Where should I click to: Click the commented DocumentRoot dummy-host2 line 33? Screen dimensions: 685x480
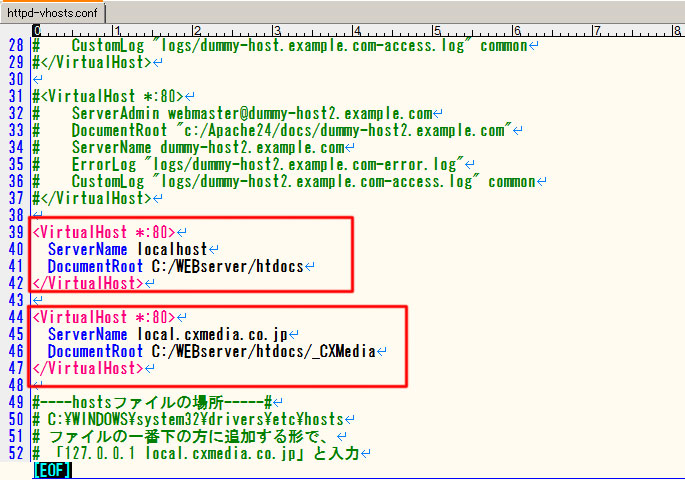[x=292, y=130]
